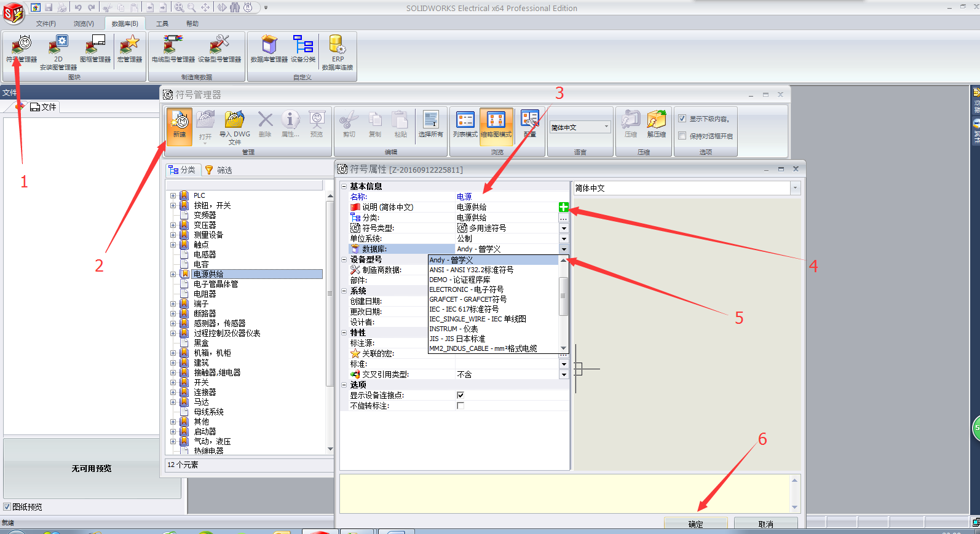Expand the PLC tree node
Screen dimensions: 980x534
coord(173,195)
